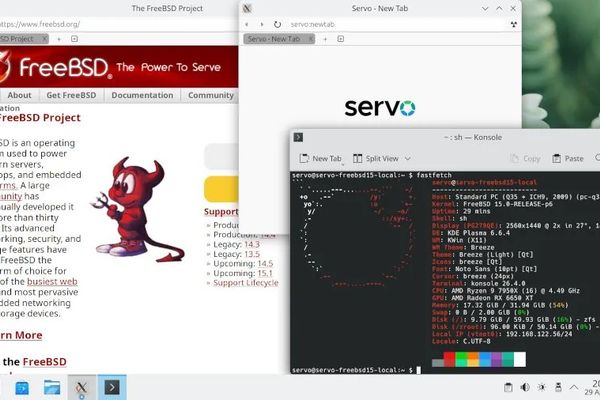The image size is (600, 400).
Task: Click the app icon in the Servo New Tab title bar
Action: [x=247, y=8]
